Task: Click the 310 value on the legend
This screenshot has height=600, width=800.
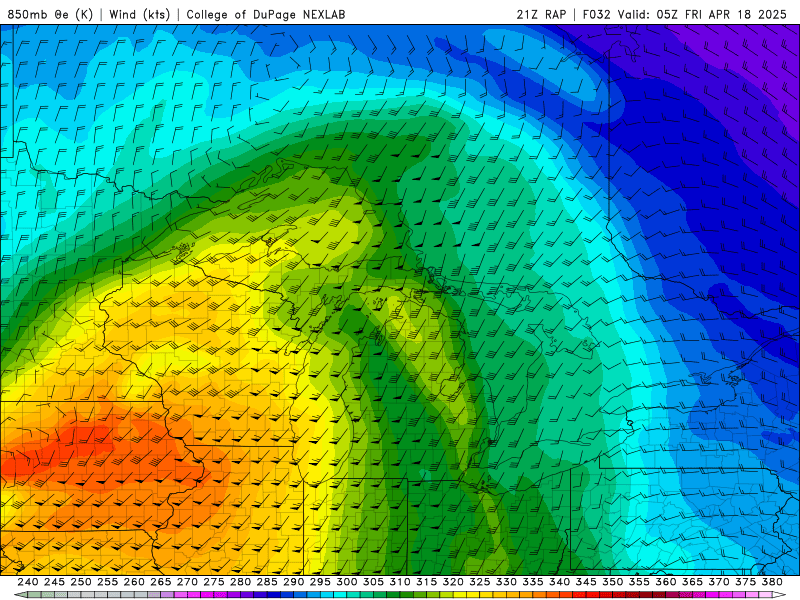Action: (x=399, y=582)
